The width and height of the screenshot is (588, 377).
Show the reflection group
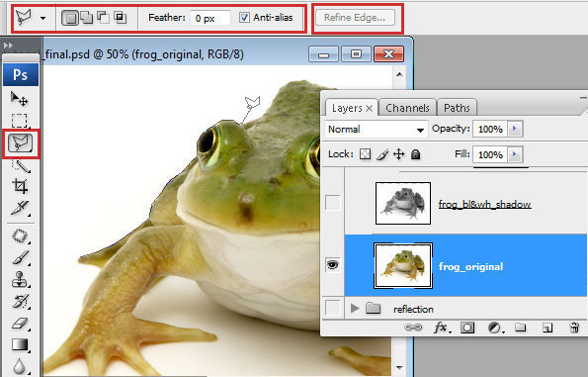333,308
